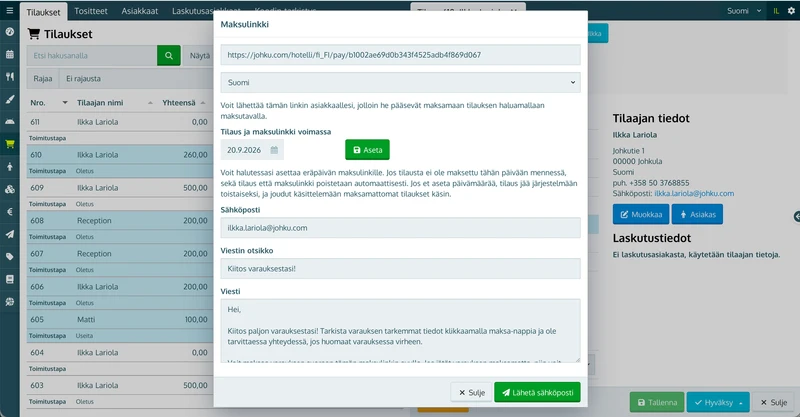Open the stacked cubes sidebar icon
Viewport: 800px width, 417px height.
click(10, 189)
